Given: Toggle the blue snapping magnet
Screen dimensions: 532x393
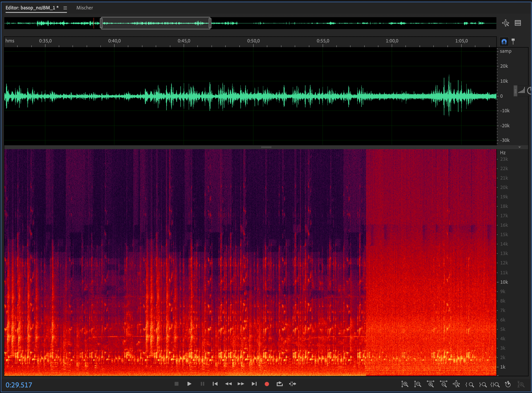Looking at the screenshot, I should point(504,42).
